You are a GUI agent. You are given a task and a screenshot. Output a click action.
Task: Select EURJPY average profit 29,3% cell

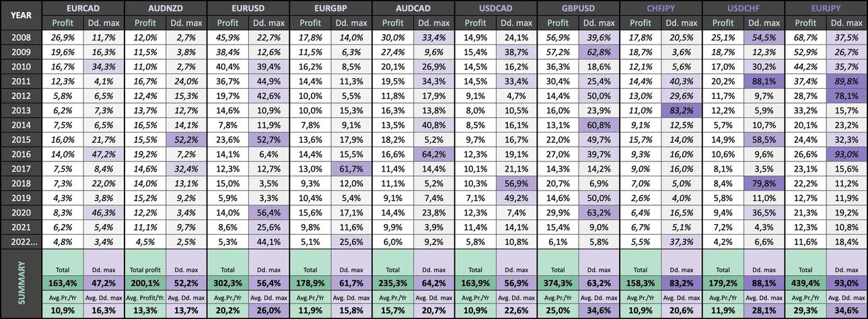coord(805,312)
